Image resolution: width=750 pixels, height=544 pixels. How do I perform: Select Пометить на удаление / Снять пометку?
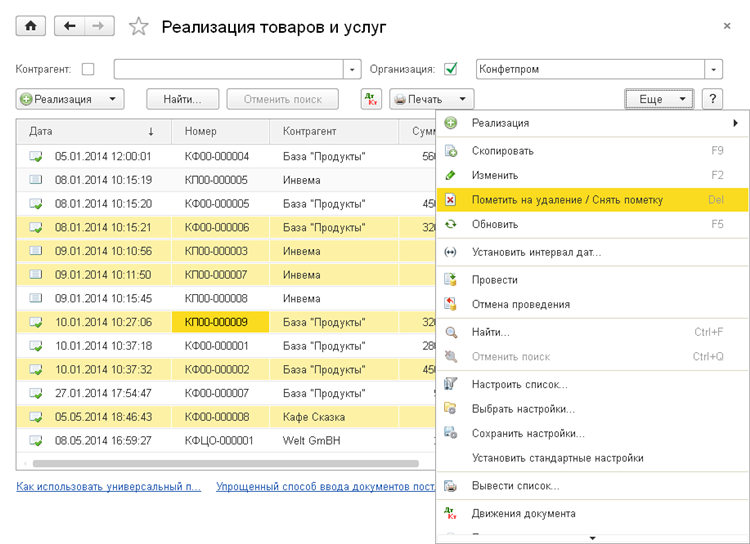tap(567, 199)
